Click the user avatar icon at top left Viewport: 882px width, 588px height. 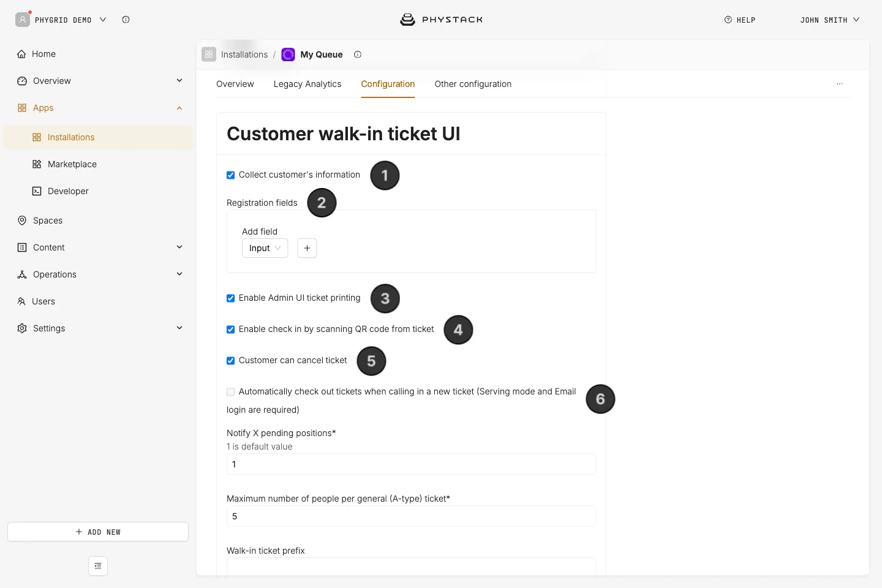click(x=23, y=20)
